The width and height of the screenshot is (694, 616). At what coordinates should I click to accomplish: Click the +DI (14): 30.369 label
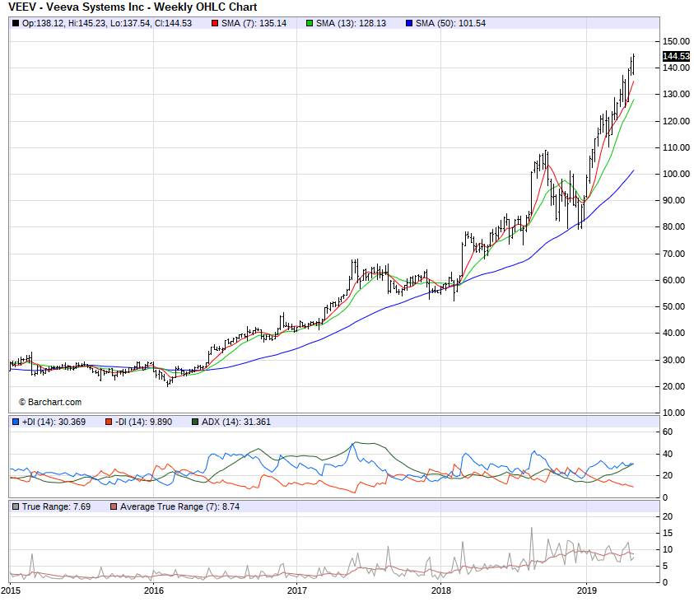click(x=54, y=422)
